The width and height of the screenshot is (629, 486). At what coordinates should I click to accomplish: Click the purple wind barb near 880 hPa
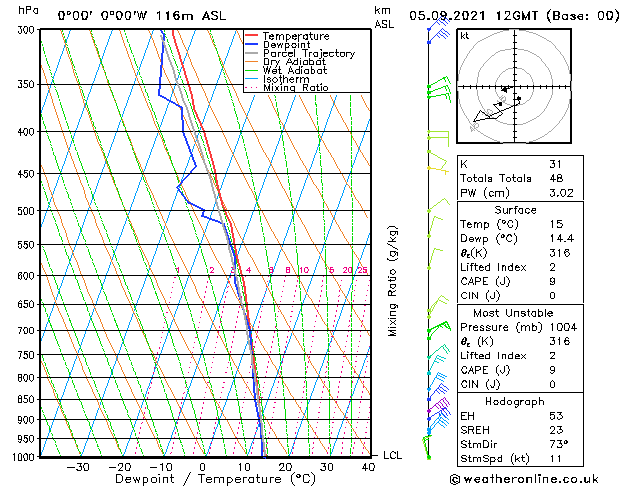(x=438, y=405)
